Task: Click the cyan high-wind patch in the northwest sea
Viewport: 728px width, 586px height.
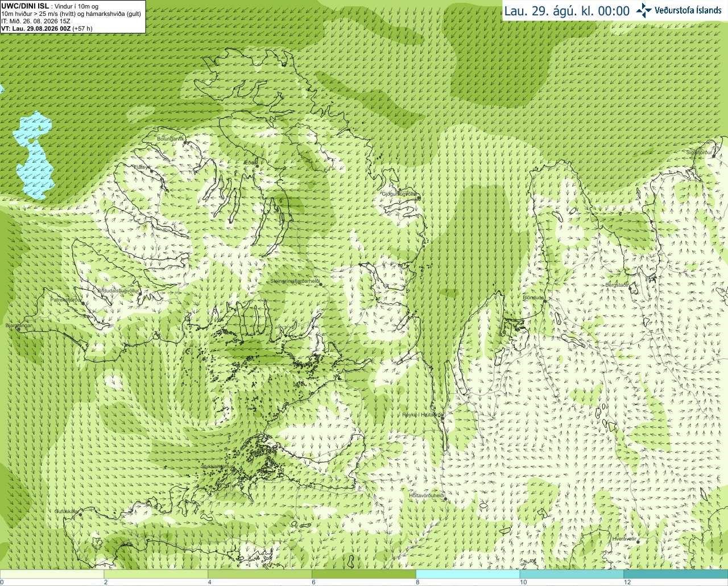Action: click(35, 155)
